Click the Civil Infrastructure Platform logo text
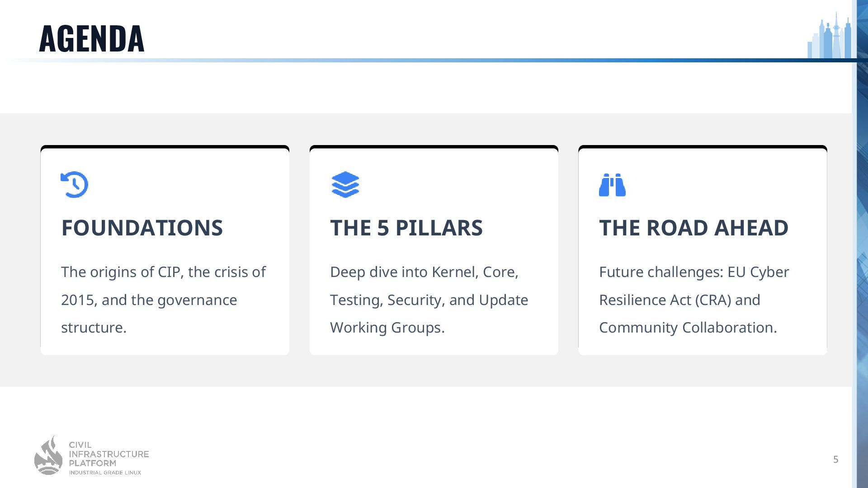Screen dimensions: 868x488 108,454
